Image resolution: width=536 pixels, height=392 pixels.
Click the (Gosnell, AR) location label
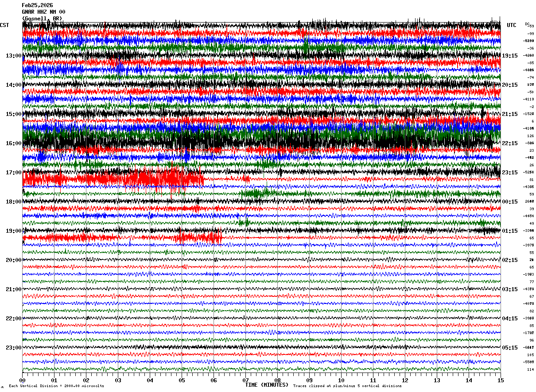pos(42,18)
